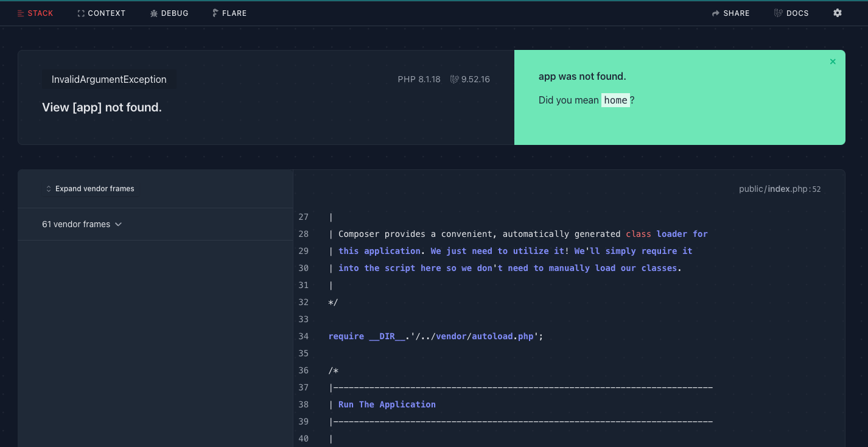This screenshot has height=447, width=868.
Task: Click the closing comment on line 32
Action: (333, 302)
